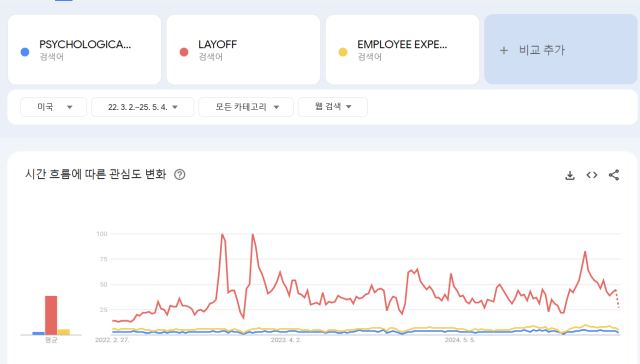Edit the EMPLOYEE EXPE... search term card
This screenshot has height=364, width=640.
(402, 50)
